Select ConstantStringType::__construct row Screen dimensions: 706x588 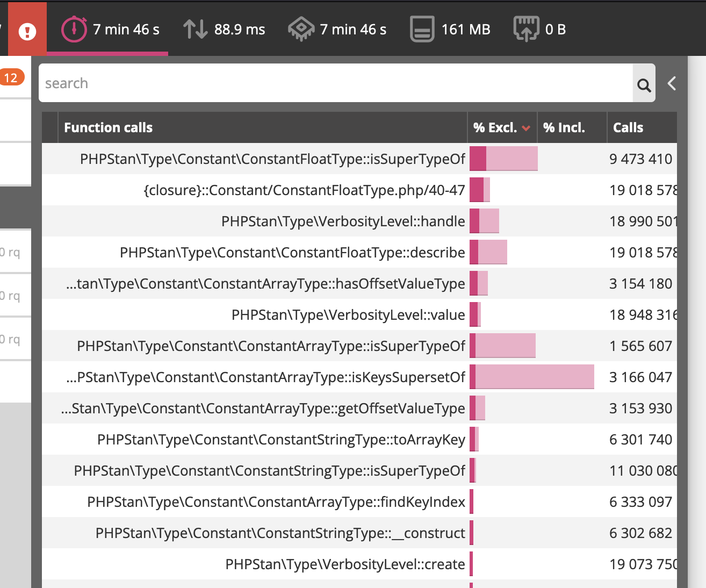point(359,533)
